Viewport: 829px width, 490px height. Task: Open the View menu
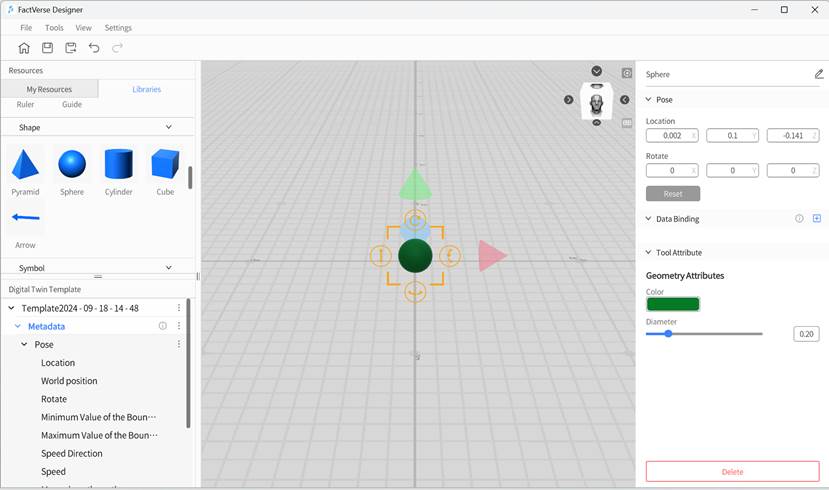(x=84, y=27)
